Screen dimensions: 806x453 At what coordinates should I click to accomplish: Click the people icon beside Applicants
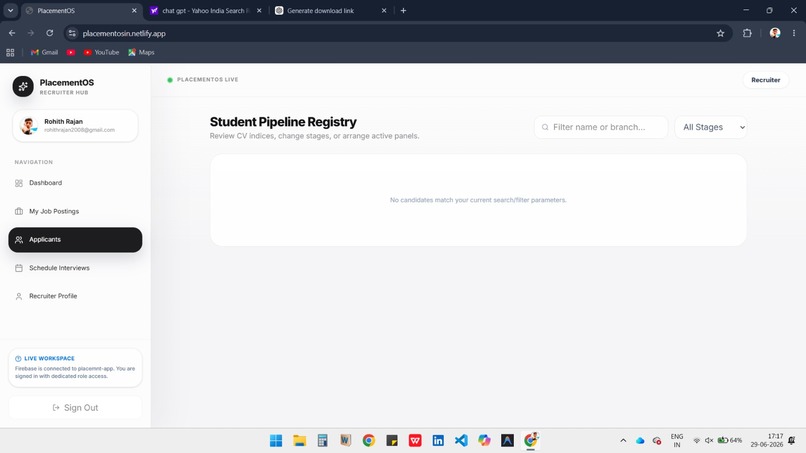tap(19, 240)
